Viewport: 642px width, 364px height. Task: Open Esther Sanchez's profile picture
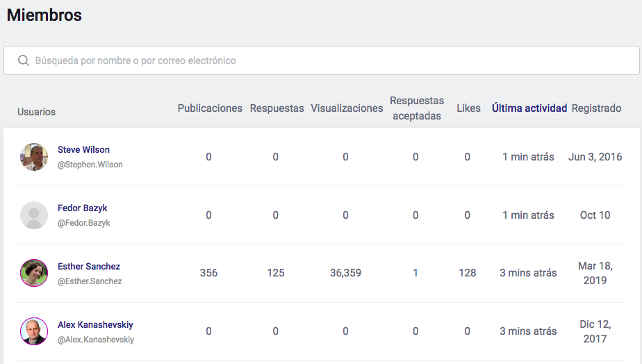click(33, 274)
